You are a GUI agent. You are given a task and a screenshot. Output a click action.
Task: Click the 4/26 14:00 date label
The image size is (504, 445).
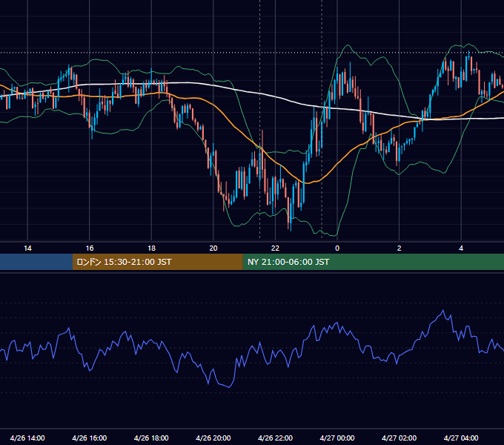pos(27,438)
